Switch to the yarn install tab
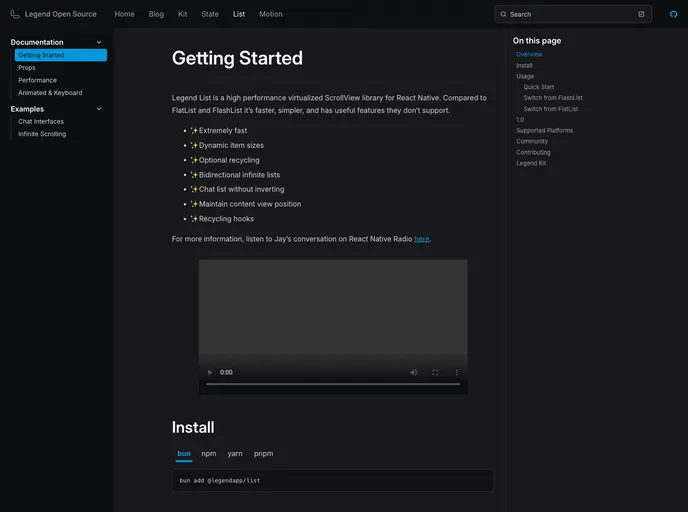Image resolution: width=688 pixels, height=512 pixels. pos(235,454)
